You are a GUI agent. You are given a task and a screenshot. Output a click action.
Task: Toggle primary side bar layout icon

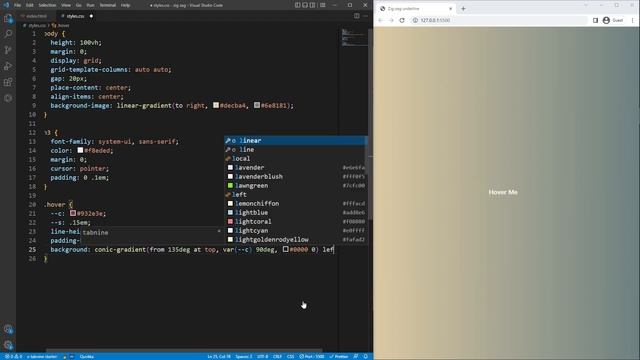tap(298, 5)
